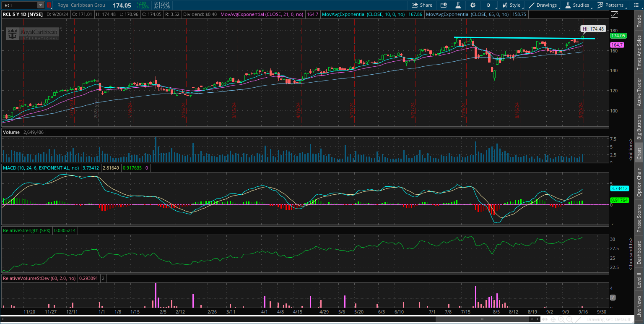Screen dimensions: 644x324
Task: Click the MACD (10, 24, 6, EXPONENTIAL, no) label
Action: tap(41, 168)
